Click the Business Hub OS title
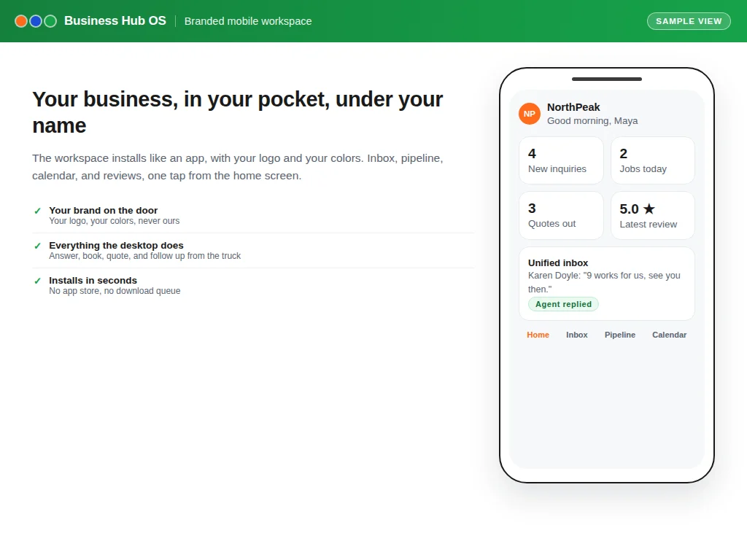The image size is (747, 560). [115, 21]
